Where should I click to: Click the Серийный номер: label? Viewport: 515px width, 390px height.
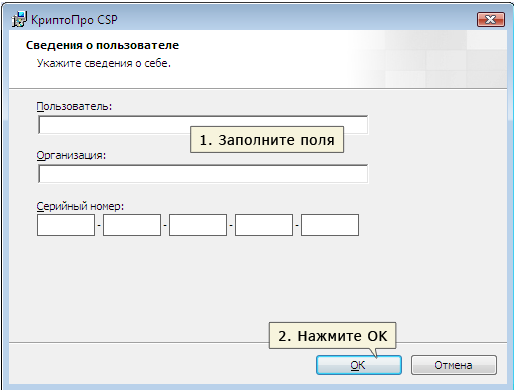[x=80, y=206]
